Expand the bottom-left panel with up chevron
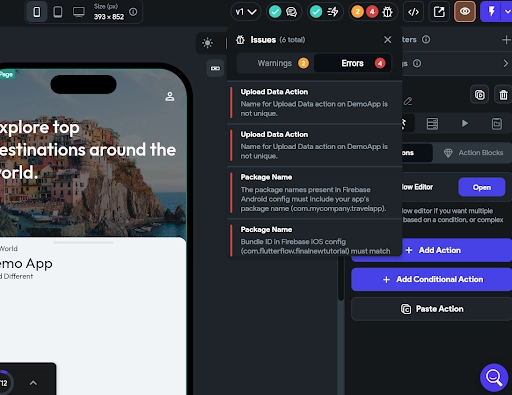 pos(33,383)
